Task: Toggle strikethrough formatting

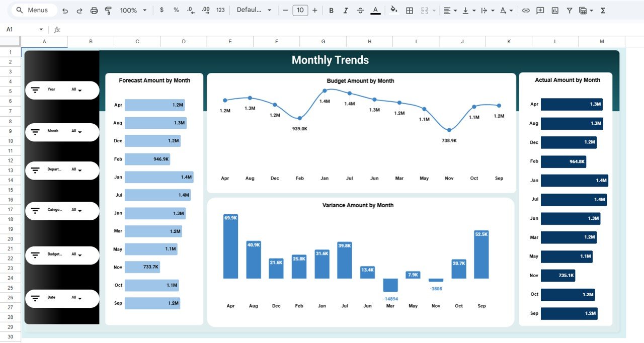Action: 360,11
